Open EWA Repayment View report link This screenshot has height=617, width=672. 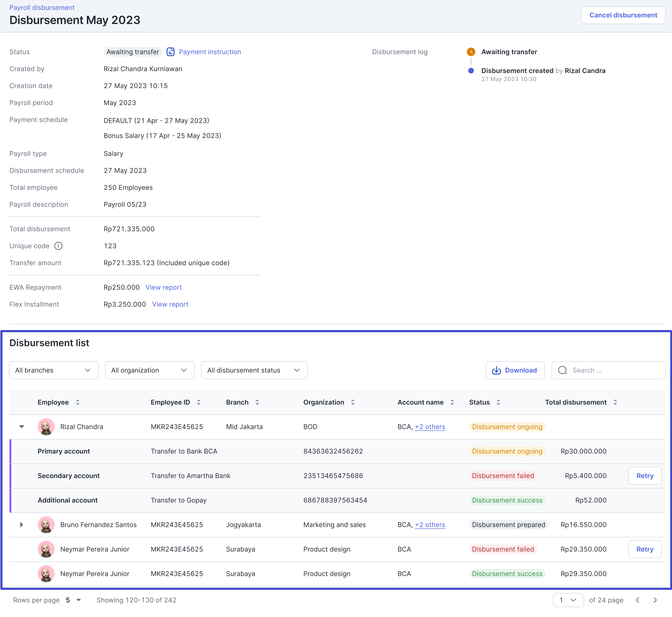click(163, 288)
